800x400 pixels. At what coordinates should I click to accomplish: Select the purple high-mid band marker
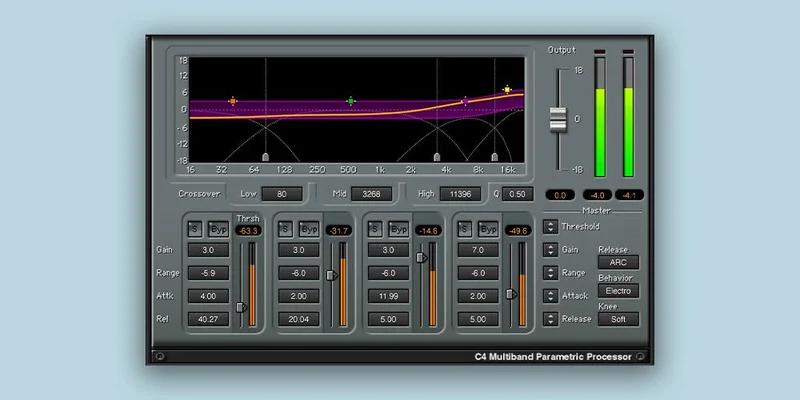click(465, 102)
